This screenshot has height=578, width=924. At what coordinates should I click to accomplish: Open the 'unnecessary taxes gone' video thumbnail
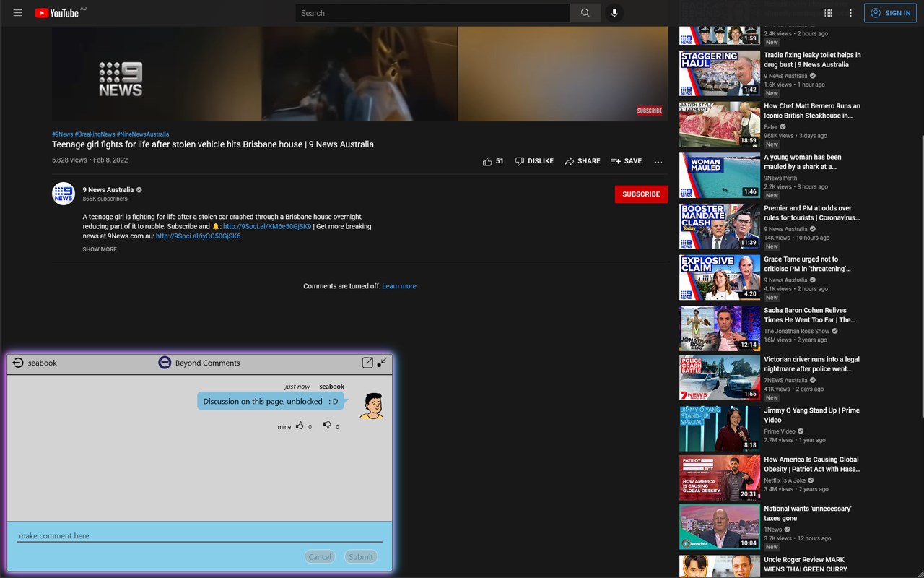[x=720, y=527]
